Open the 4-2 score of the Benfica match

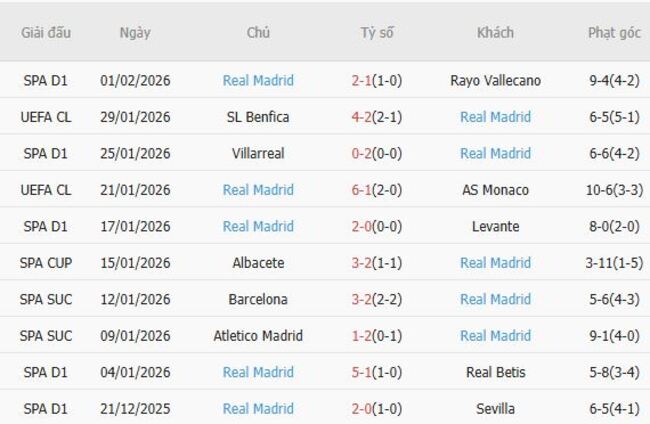(362, 117)
